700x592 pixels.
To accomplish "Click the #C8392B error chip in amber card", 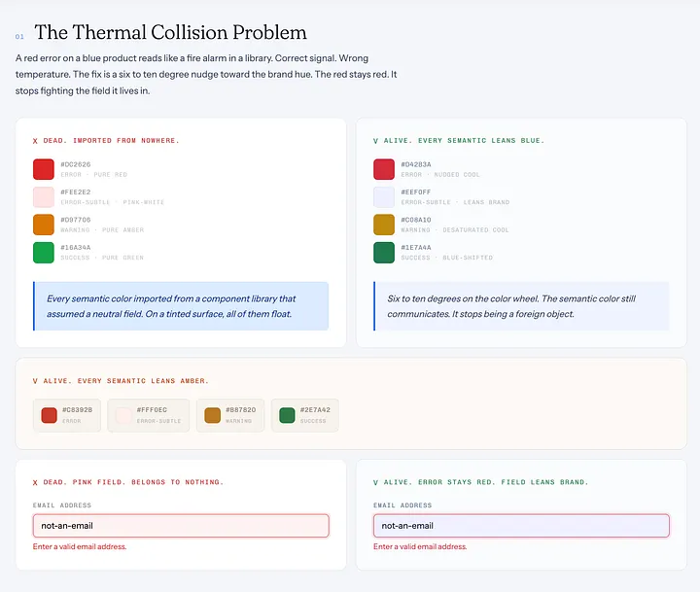I will point(67,415).
